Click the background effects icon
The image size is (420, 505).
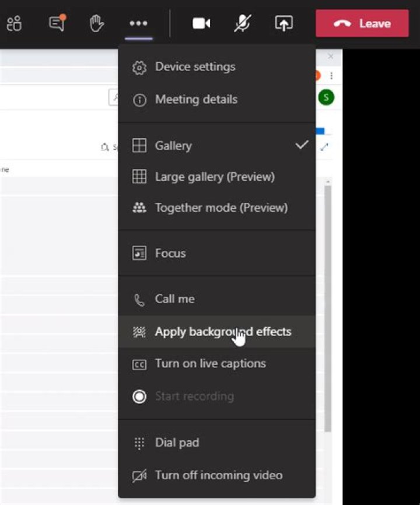pyautogui.click(x=139, y=332)
